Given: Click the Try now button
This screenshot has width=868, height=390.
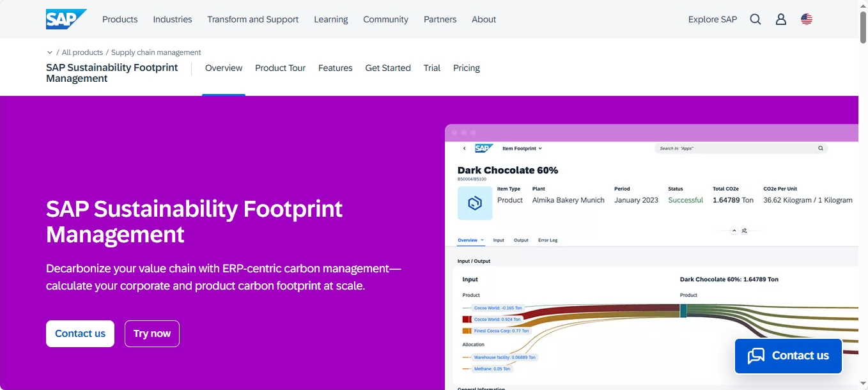Looking at the screenshot, I should [x=152, y=334].
